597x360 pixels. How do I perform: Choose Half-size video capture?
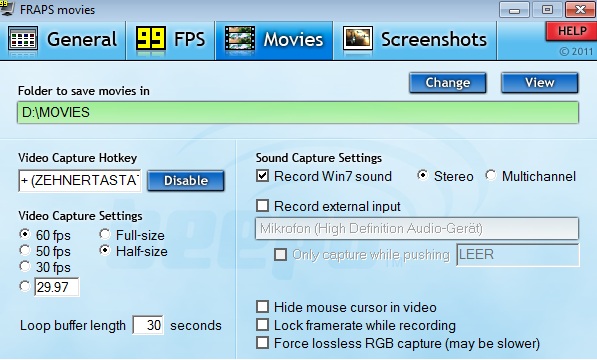[x=105, y=250]
